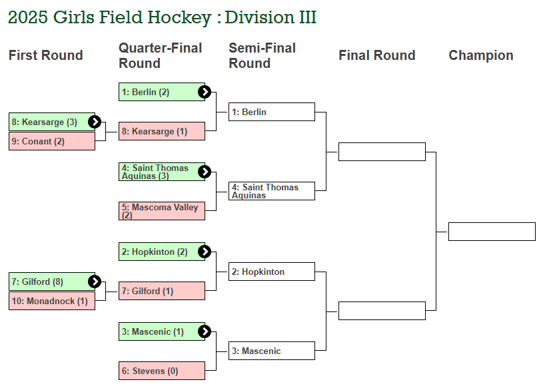Screen dimensions: 547x392
Task: Select the 7: Gilford (1) quarter-final entry
Action: click(162, 291)
